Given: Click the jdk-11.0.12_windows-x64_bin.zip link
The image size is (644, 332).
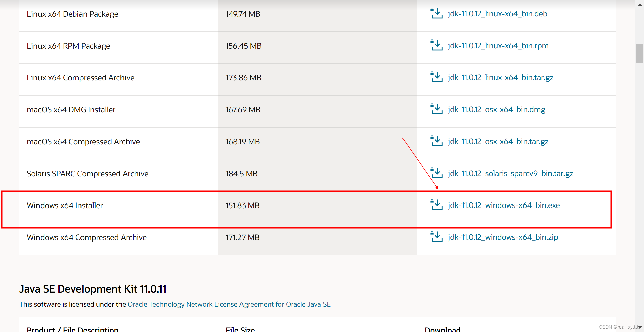Looking at the screenshot, I should pyautogui.click(x=503, y=237).
